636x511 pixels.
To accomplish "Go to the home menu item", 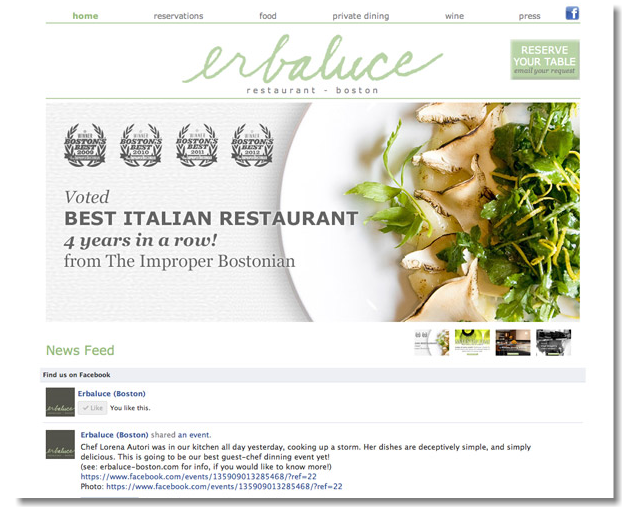I will tap(85, 16).
